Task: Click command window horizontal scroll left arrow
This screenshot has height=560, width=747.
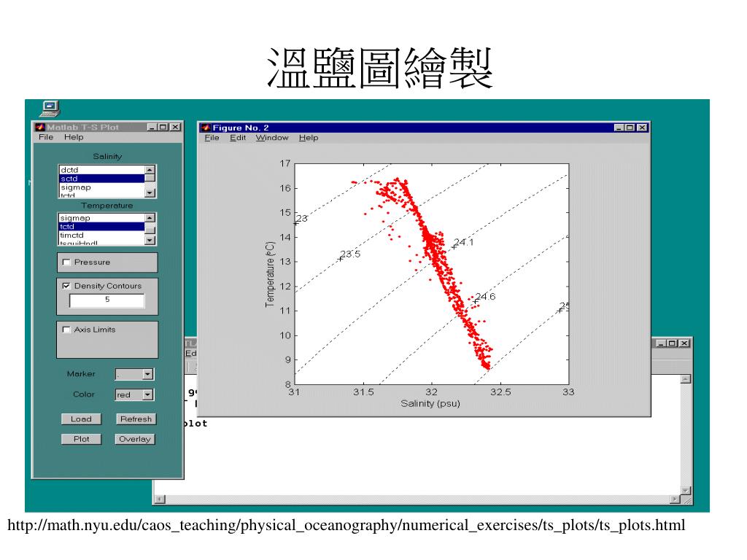Action: [160, 499]
